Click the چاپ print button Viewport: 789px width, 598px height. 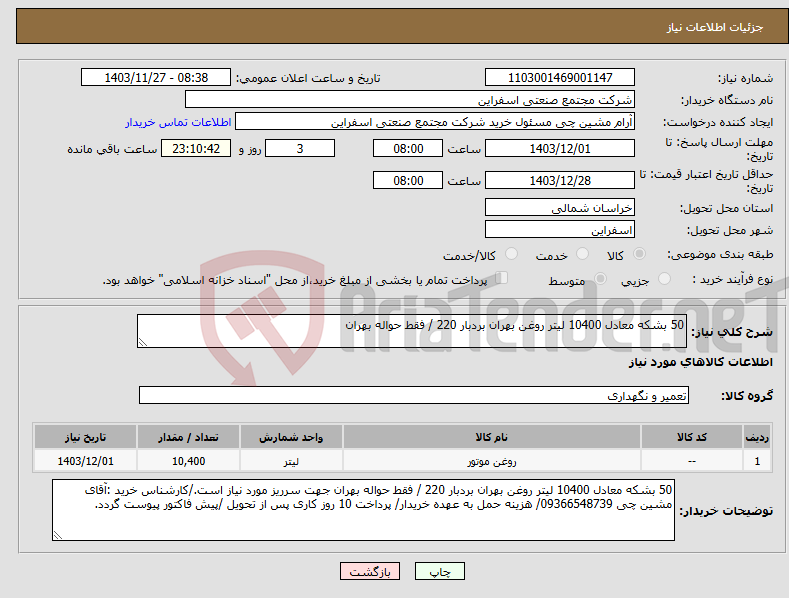click(x=440, y=571)
